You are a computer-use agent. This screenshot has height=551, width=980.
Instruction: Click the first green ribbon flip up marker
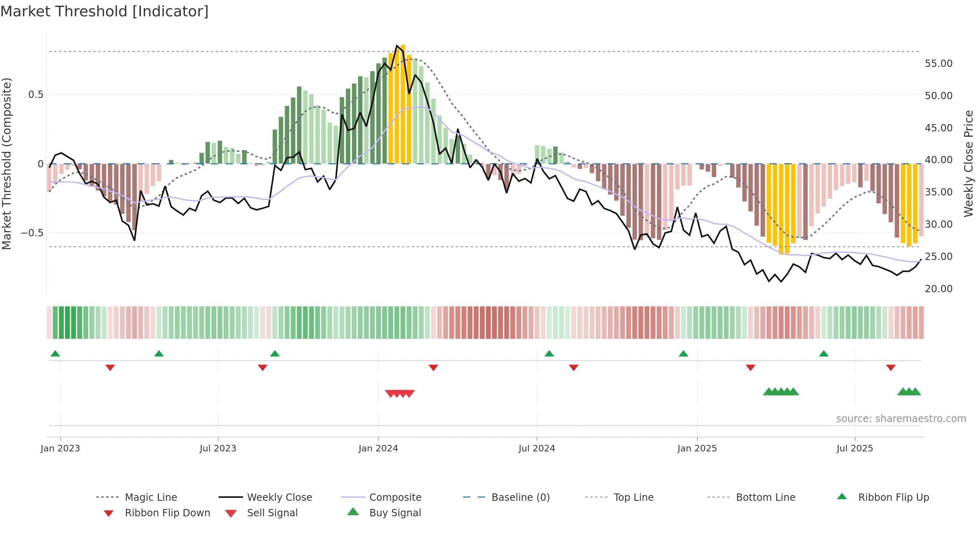click(x=55, y=353)
